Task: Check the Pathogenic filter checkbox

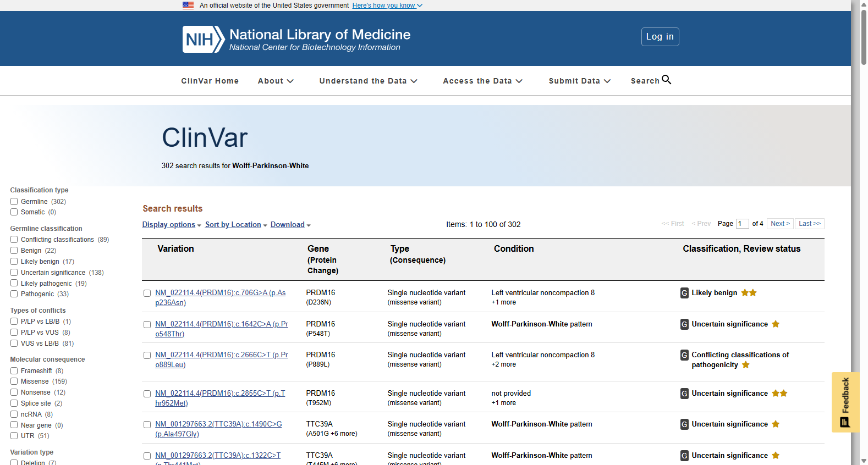Action: click(x=14, y=294)
